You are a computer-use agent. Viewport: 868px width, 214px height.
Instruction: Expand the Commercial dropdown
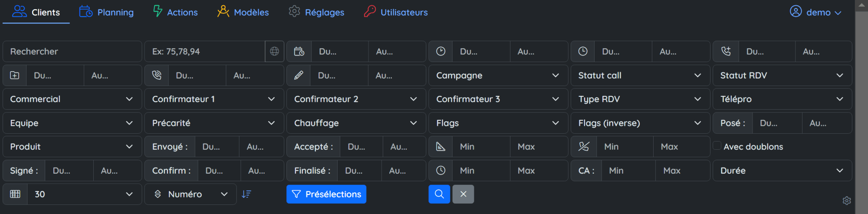[x=72, y=99]
